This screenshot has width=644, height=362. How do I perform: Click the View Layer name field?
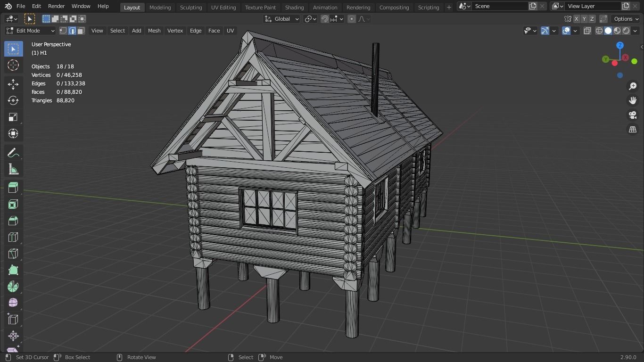[592, 6]
